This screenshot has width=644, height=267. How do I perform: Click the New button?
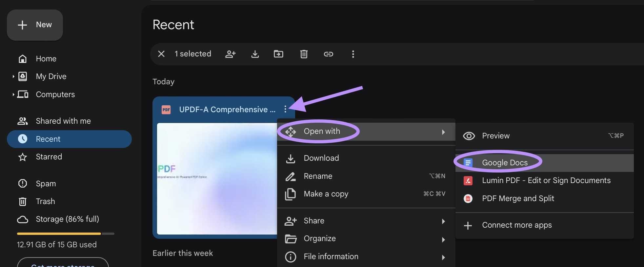tap(35, 25)
